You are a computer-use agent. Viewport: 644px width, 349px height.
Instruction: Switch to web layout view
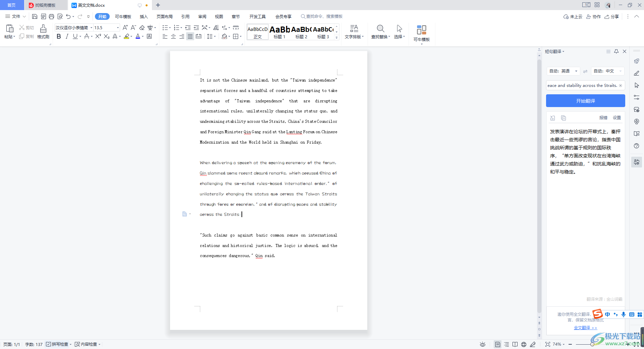[x=524, y=344]
